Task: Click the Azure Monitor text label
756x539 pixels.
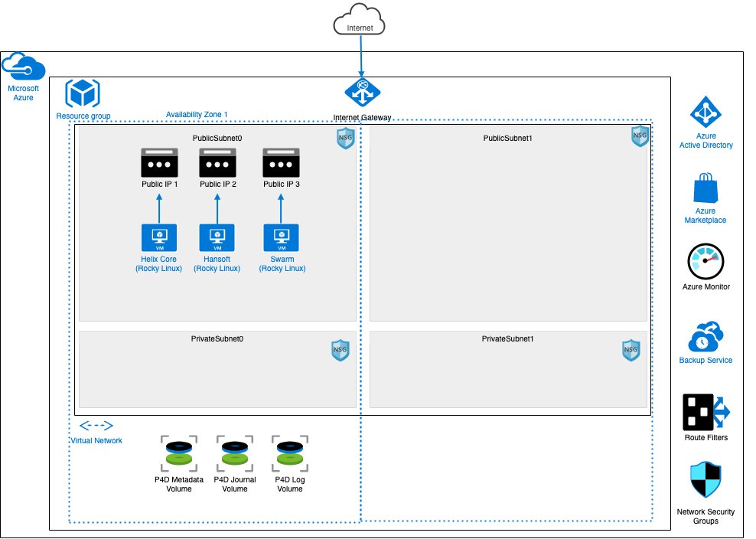Action: [x=705, y=286]
